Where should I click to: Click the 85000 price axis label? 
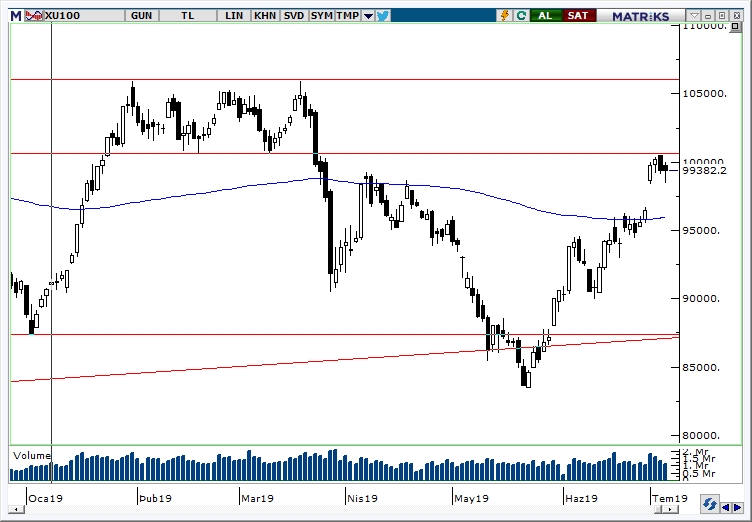click(701, 368)
